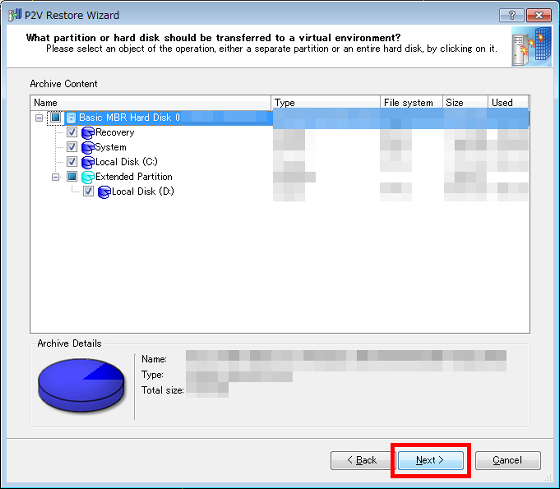Click the Next button

tap(431, 460)
